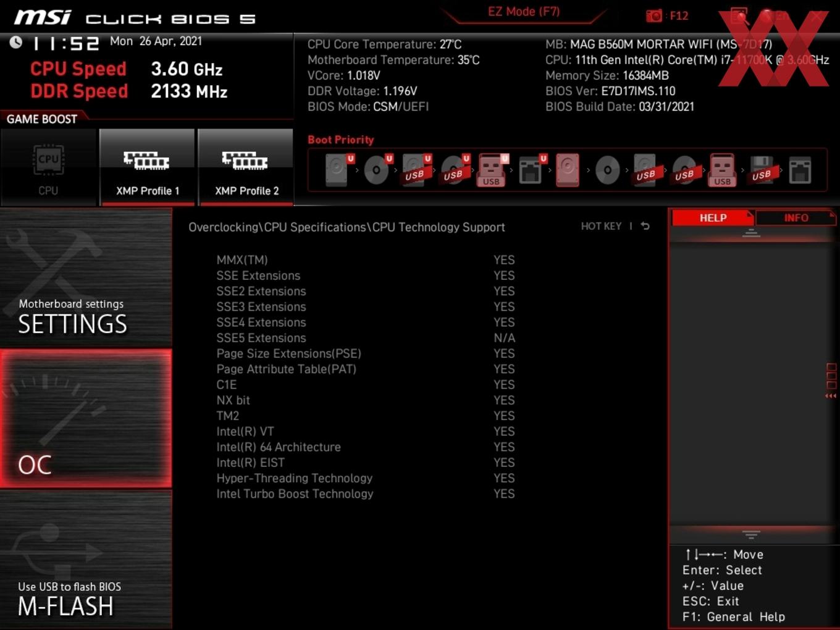Click the BIOS Ver E7D17IMS.110 entry

point(610,91)
